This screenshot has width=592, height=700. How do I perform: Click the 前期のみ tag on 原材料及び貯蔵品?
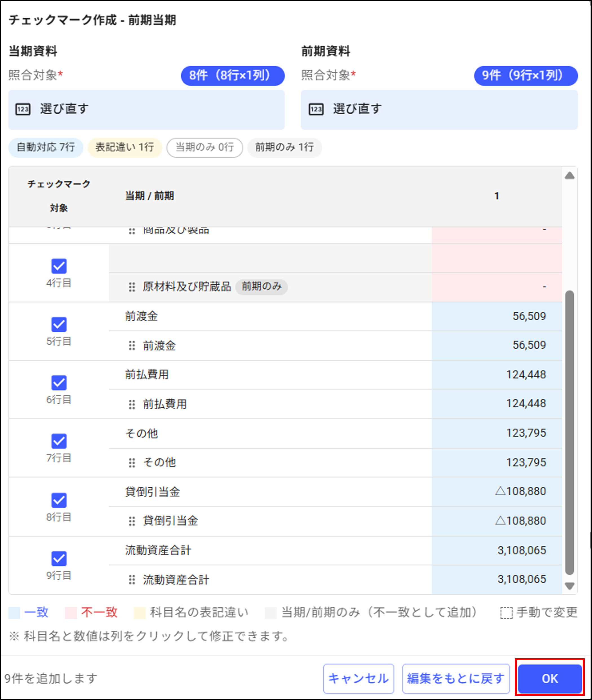(x=261, y=287)
